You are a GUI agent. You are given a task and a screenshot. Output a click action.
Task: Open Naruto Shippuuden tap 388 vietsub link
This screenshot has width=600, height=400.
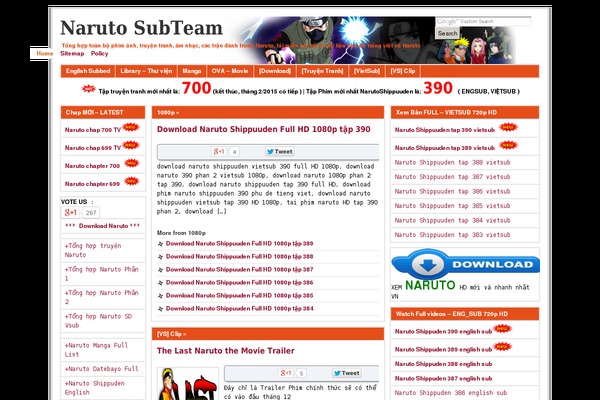coord(452,162)
